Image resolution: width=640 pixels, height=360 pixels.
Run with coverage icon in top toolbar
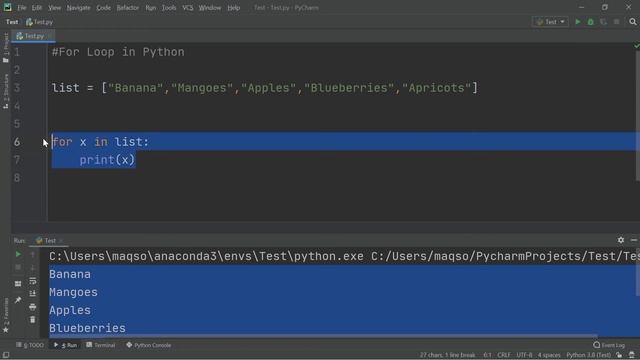pyautogui.click(x=603, y=22)
